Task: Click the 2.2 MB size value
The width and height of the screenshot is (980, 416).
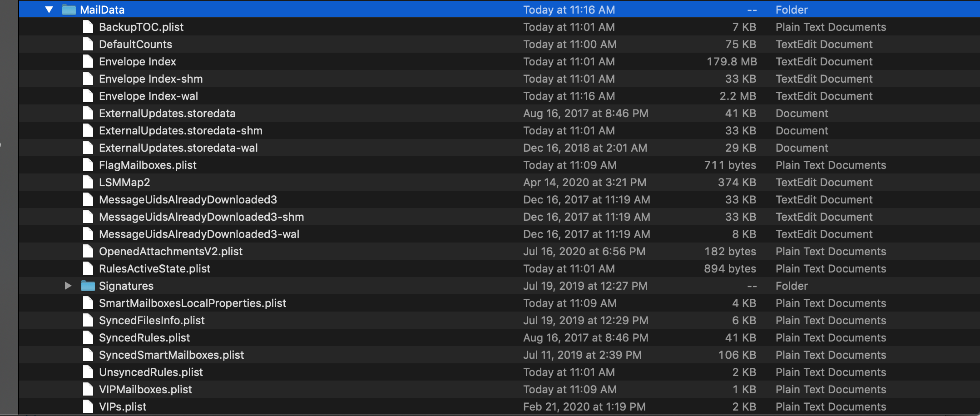Action: pyautogui.click(x=738, y=96)
